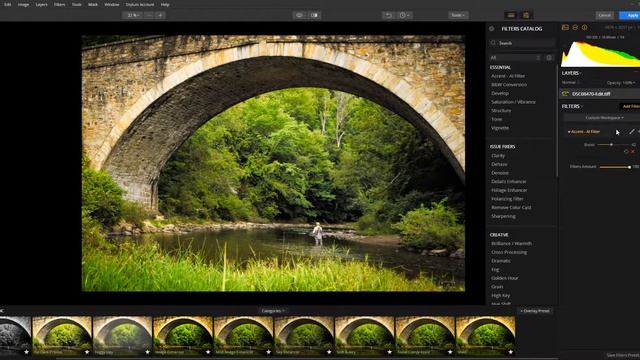640x360 pixels.
Task: Collapse the Layers section header
Action: click(571, 73)
